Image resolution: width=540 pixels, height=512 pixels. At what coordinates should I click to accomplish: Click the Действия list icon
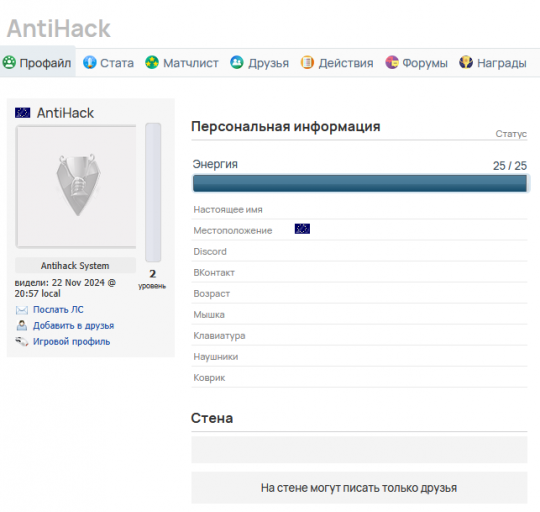307,62
